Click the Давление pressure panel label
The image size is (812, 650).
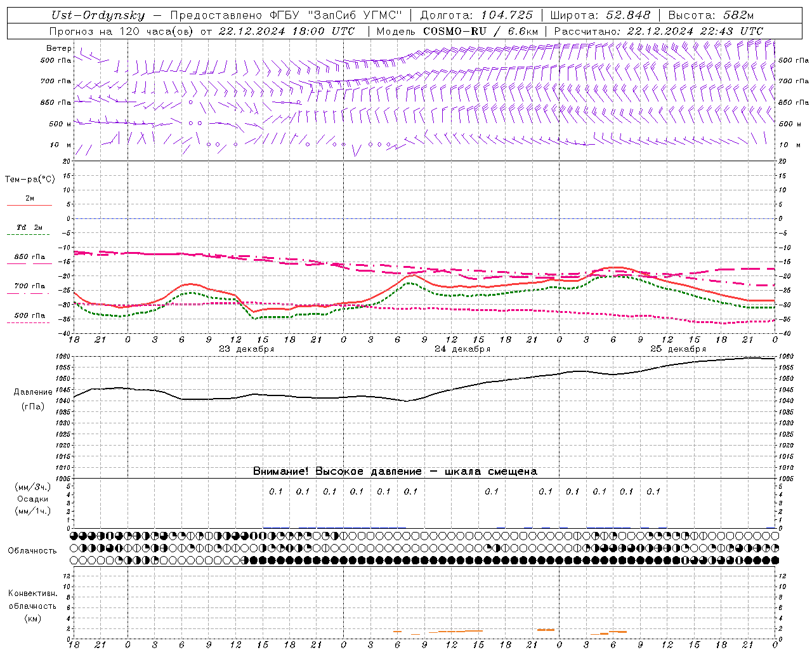pyautogui.click(x=33, y=392)
